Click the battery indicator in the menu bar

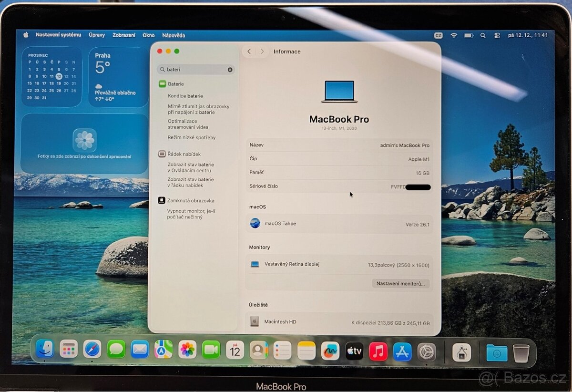(468, 35)
